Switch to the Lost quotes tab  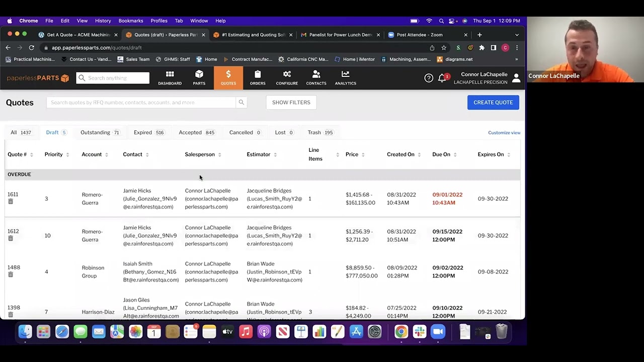pos(284,133)
